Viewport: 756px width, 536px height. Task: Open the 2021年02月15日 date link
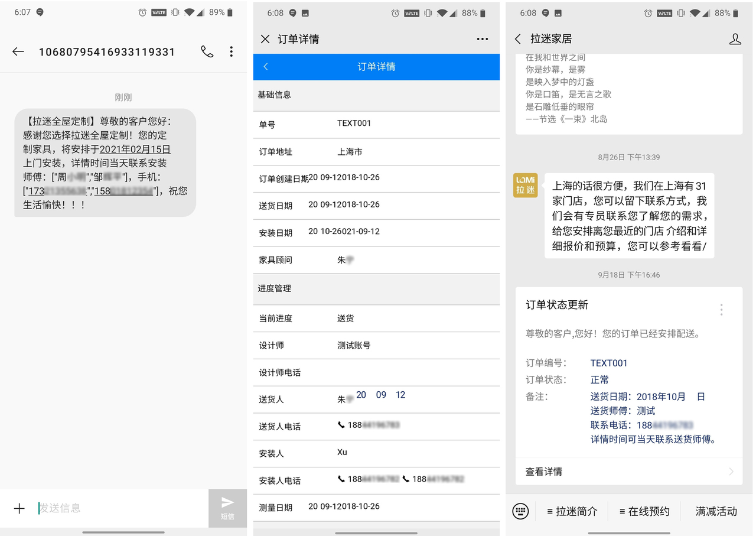point(135,150)
